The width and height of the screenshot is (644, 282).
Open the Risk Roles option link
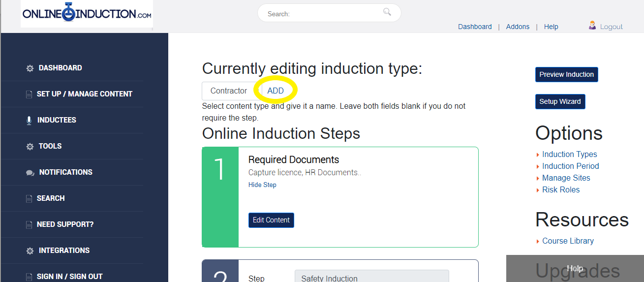[561, 189]
